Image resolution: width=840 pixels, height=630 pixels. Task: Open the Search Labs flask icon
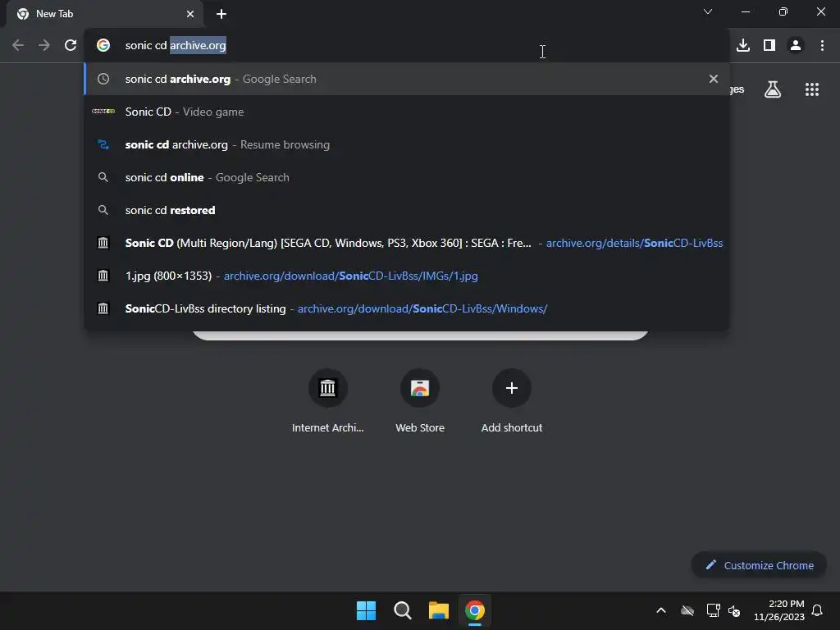(x=773, y=89)
